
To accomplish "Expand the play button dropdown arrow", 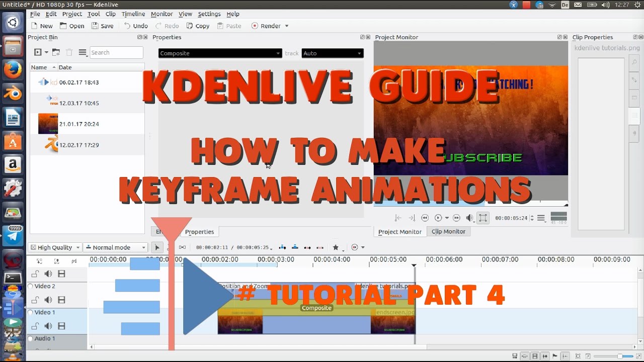I will tap(446, 218).
